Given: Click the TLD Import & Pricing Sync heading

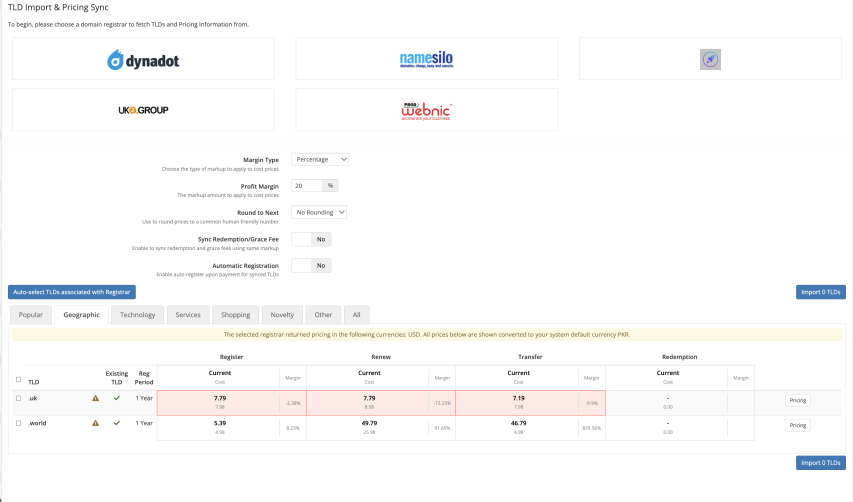Looking at the screenshot, I should pos(58,7).
